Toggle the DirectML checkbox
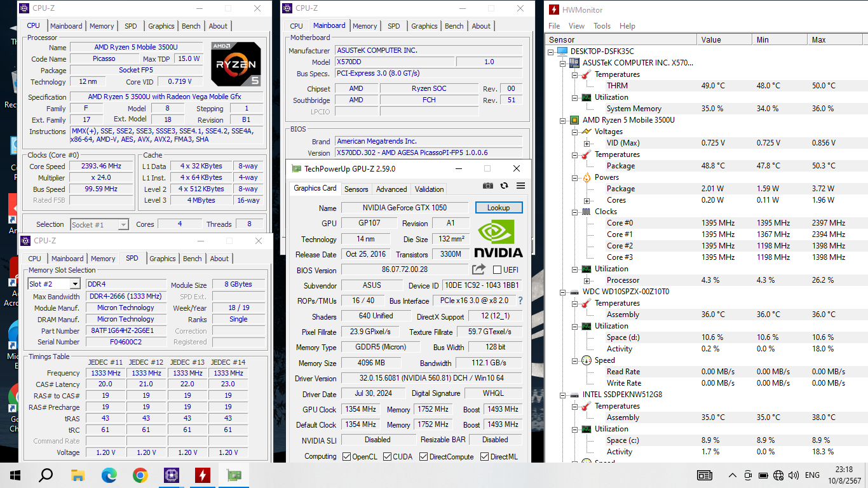The width and height of the screenshot is (868, 488). pyautogui.click(x=484, y=457)
